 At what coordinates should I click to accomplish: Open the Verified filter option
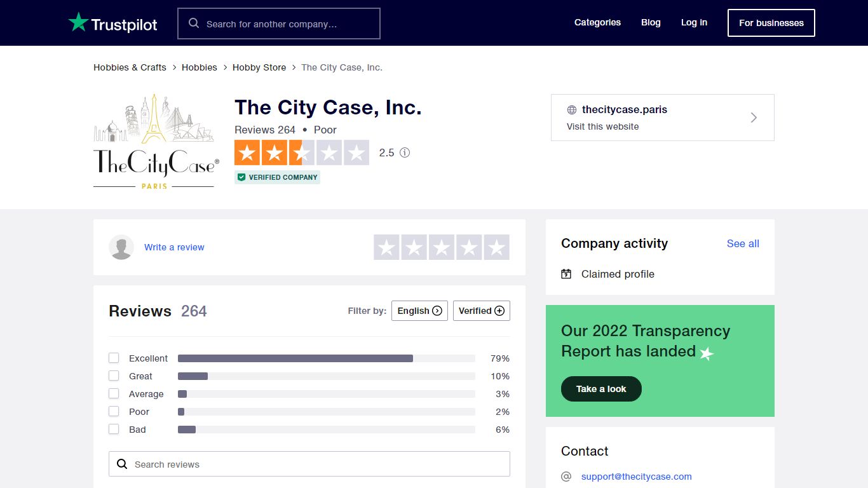[x=482, y=311]
